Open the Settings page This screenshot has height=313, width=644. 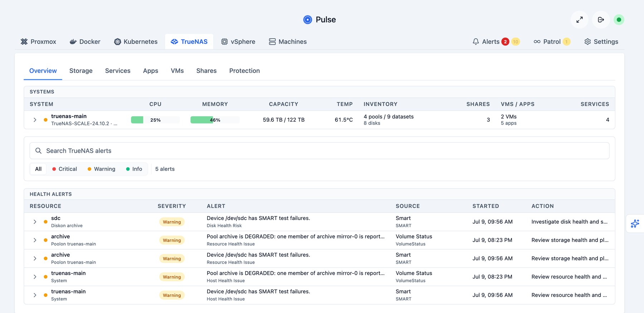tap(601, 41)
